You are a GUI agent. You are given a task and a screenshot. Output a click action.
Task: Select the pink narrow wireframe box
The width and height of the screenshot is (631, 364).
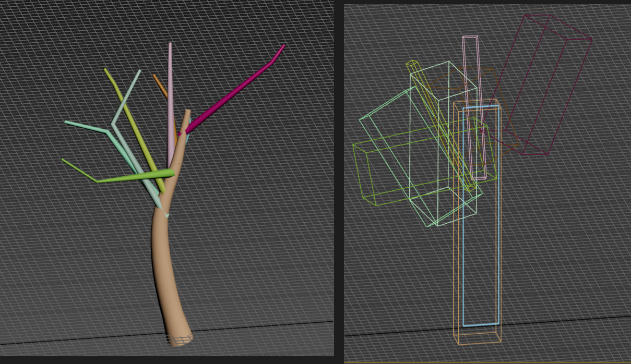(474, 107)
